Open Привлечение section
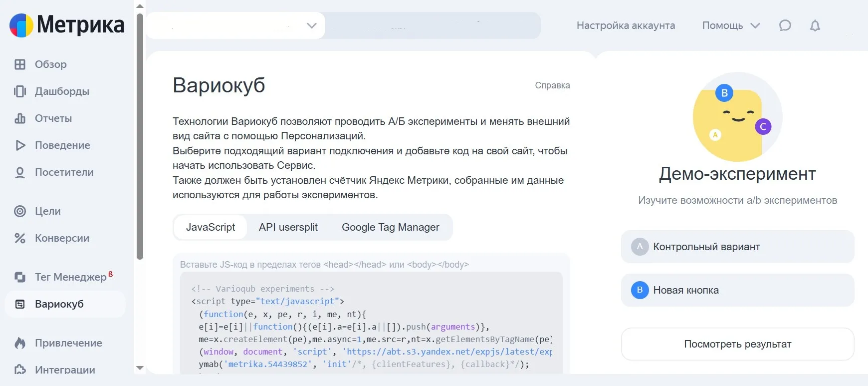Screen dimensions: 868x386 click(x=68, y=343)
